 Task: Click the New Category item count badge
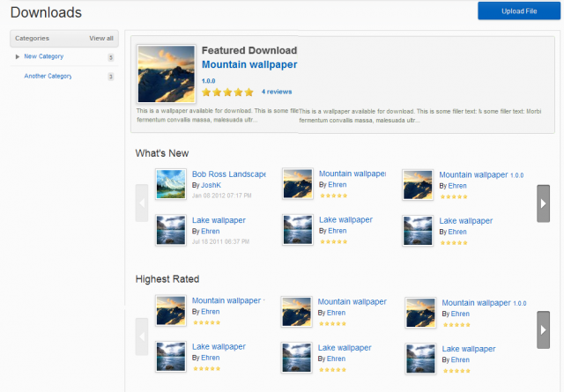pos(110,57)
